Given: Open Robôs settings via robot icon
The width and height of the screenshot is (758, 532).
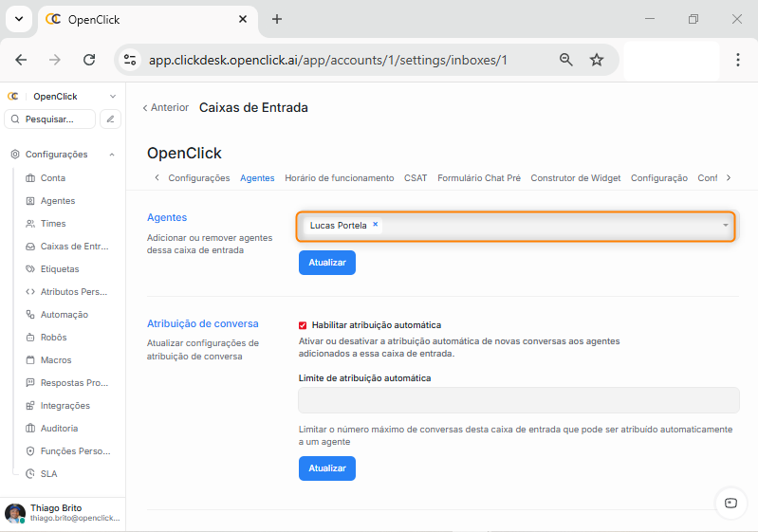Looking at the screenshot, I should tap(31, 338).
